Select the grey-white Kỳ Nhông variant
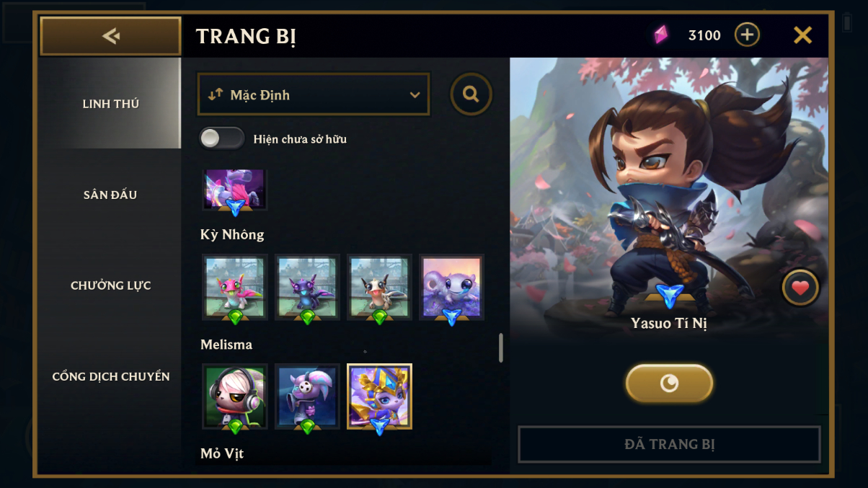The width and height of the screenshot is (868, 488). point(379,288)
